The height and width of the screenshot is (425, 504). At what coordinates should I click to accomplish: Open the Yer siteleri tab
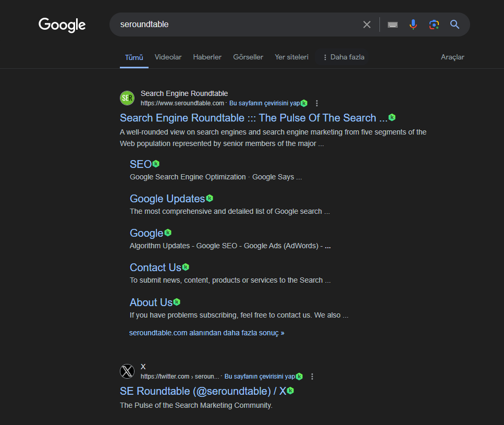click(x=291, y=57)
